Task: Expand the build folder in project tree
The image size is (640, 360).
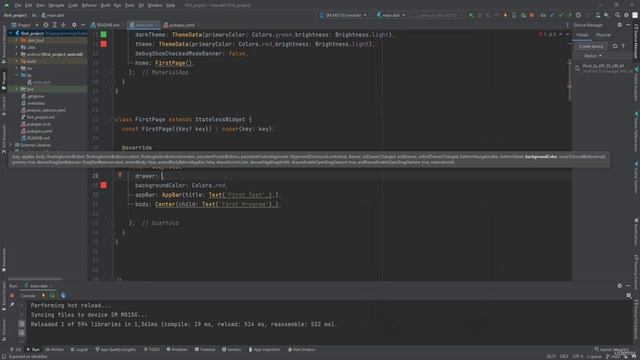Action: 17,61
